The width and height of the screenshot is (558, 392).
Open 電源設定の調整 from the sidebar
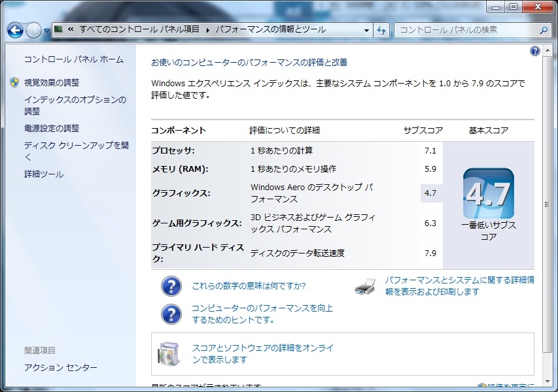(x=51, y=128)
